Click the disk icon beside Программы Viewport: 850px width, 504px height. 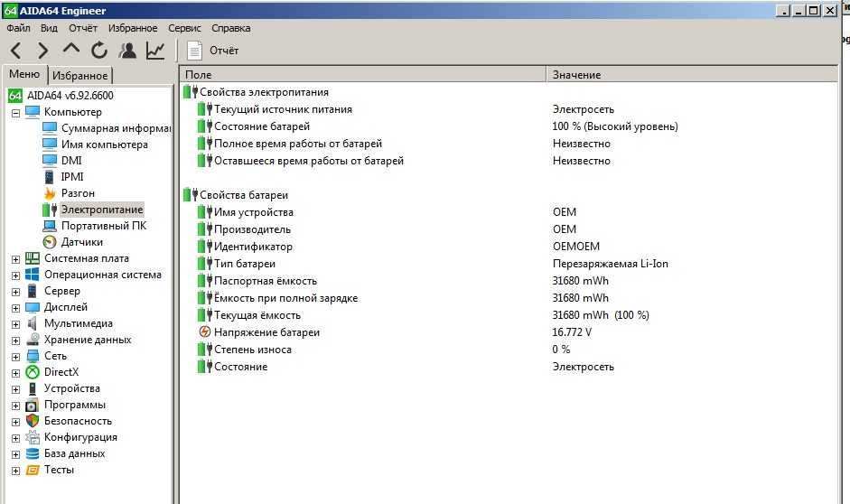[x=33, y=405]
